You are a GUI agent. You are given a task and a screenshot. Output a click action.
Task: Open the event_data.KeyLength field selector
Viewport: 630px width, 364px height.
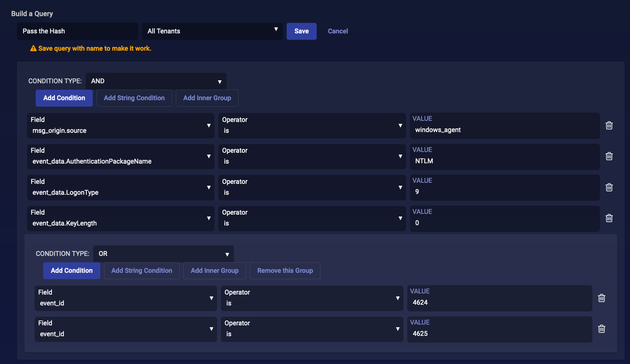121,218
